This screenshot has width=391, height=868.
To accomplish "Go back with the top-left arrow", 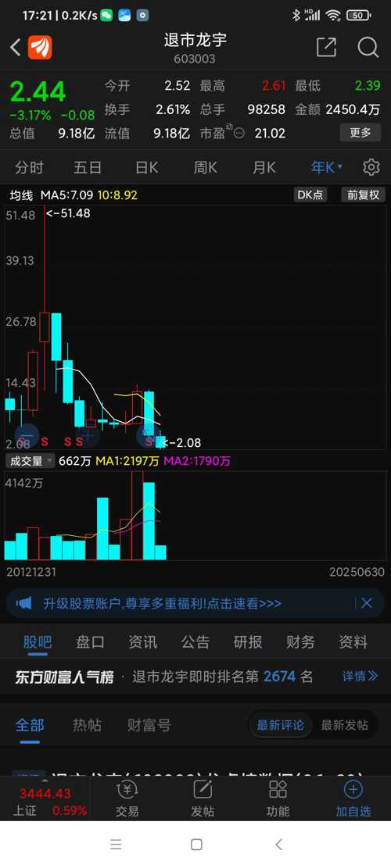I will [x=15, y=48].
